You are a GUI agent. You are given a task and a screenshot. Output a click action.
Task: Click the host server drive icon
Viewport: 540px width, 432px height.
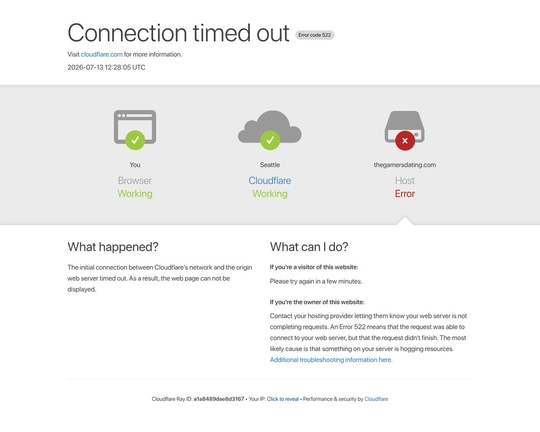(405, 126)
